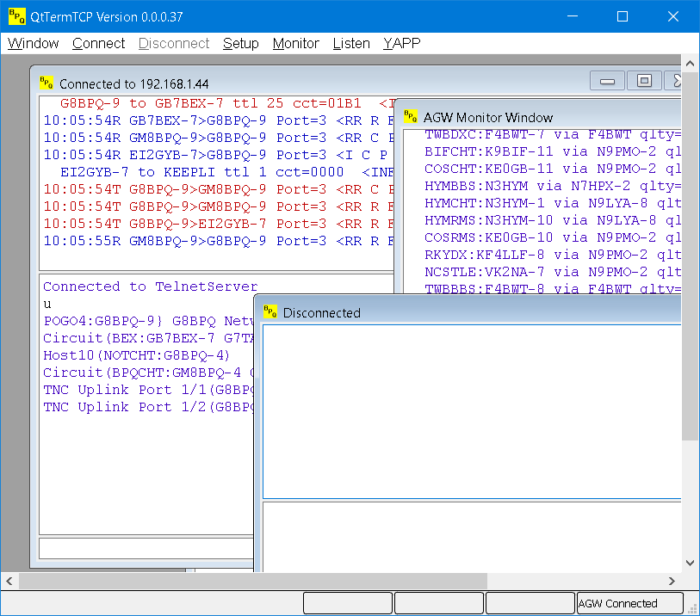The width and height of the screenshot is (700, 616).
Task: Click the 'HYMRMS:N3HYM-10 via N9LYA-8' entry
Action: [x=553, y=220]
